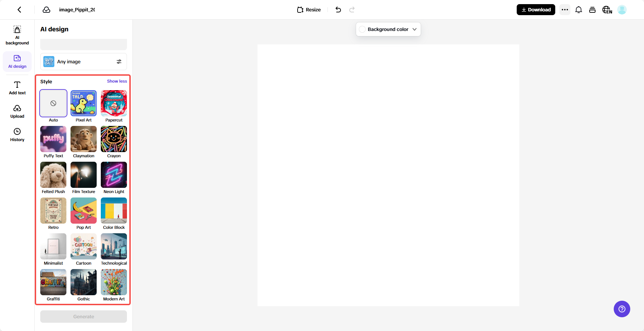Image resolution: width=644 pixels, height=331 pixels.
Task: Pick the Minimalist style thumbnail
Action: coord(53,246)
